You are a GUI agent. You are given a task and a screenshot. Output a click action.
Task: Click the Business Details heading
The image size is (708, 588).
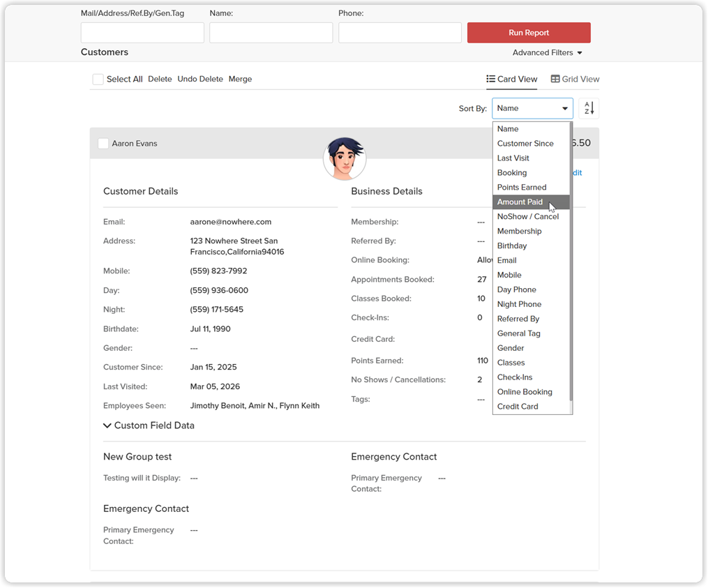[387, 192]
